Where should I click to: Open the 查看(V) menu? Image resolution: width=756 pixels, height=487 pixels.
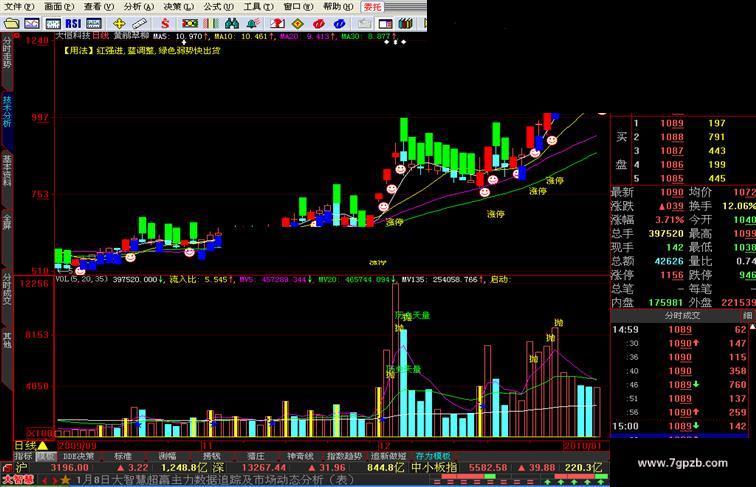pos(98,7)
